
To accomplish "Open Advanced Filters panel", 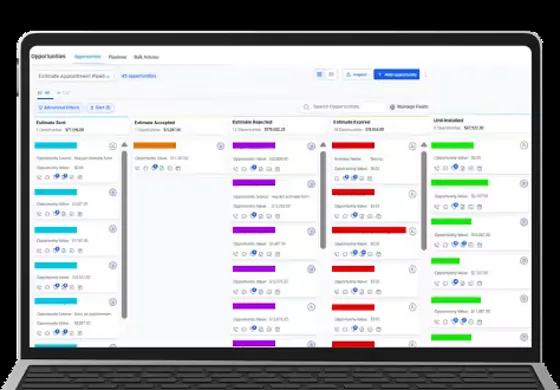I will (x=59, y=108).
